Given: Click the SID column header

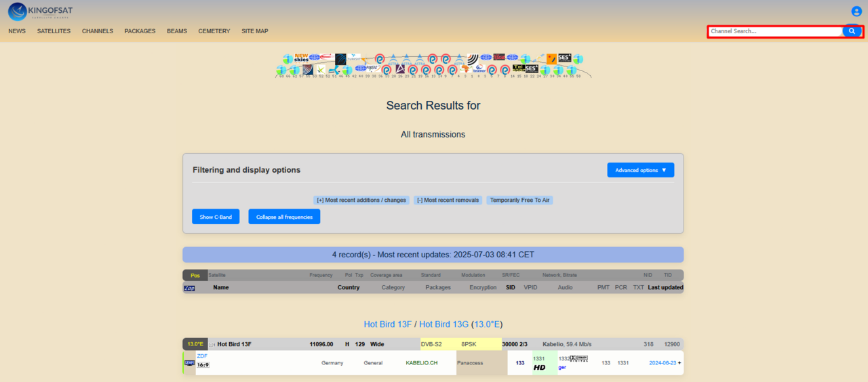Looking at the screenshot, I should point(511,287).
